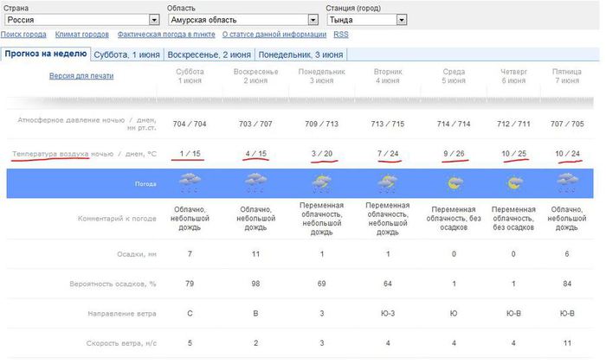The width and height of the screenshot is (606, 364).
Task: Click the arrow button of Станция combo box
Action: (402, 20)
